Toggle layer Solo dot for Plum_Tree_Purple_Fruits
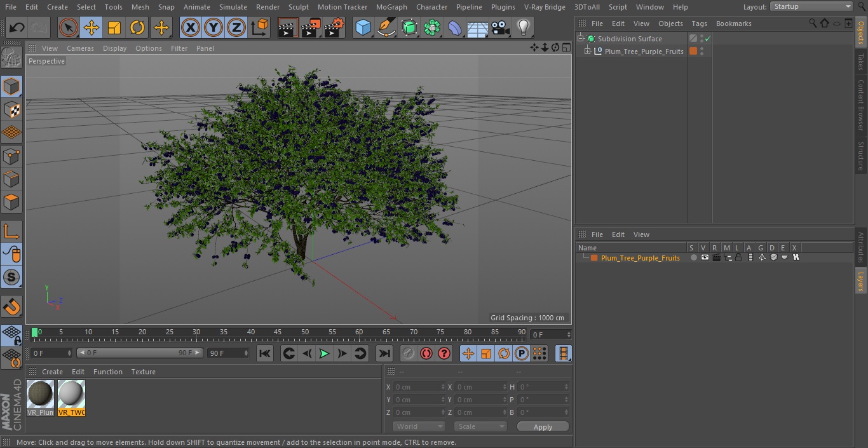Viewport: 868px width, 448px height. (x=694, y=257)
